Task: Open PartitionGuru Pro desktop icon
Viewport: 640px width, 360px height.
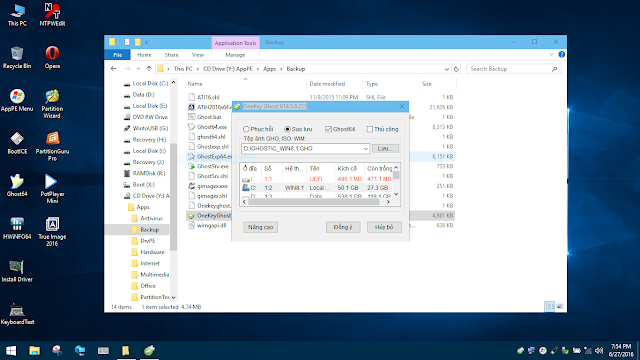Action: point(52,146)
